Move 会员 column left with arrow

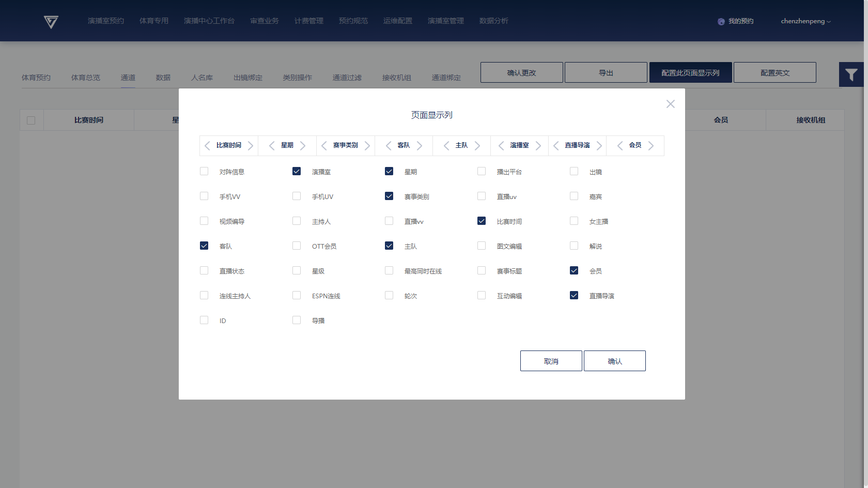tap(620, 146)
